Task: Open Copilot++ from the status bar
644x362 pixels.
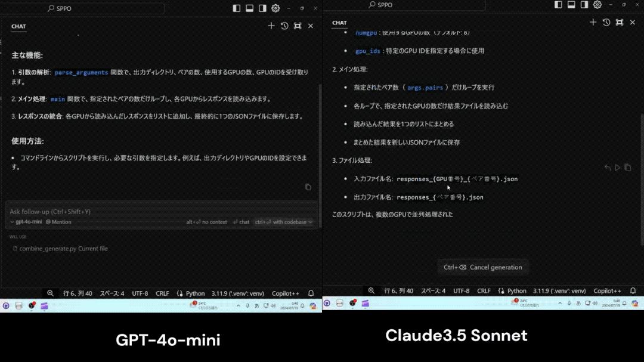Action: tap(285, 292)
